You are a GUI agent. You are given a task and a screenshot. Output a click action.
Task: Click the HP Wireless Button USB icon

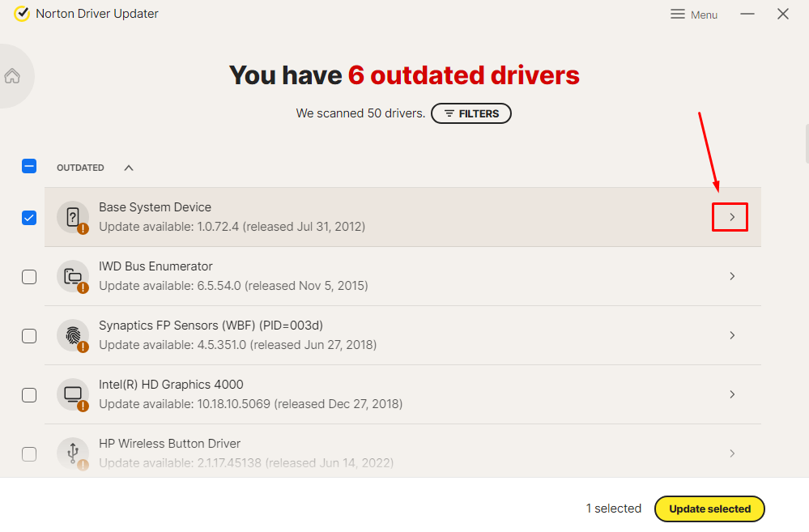click(x=73, y=453)
